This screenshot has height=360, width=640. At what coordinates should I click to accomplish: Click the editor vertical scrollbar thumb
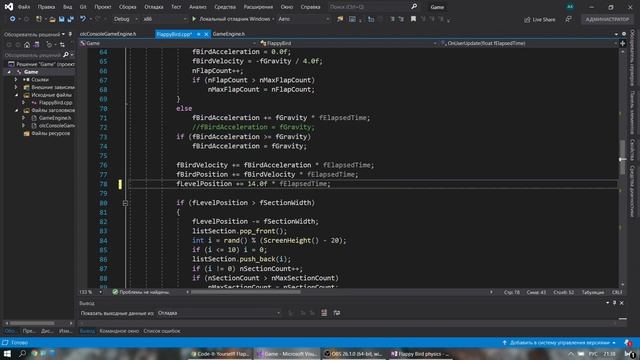pyautogui.click(x=622, y=157)
